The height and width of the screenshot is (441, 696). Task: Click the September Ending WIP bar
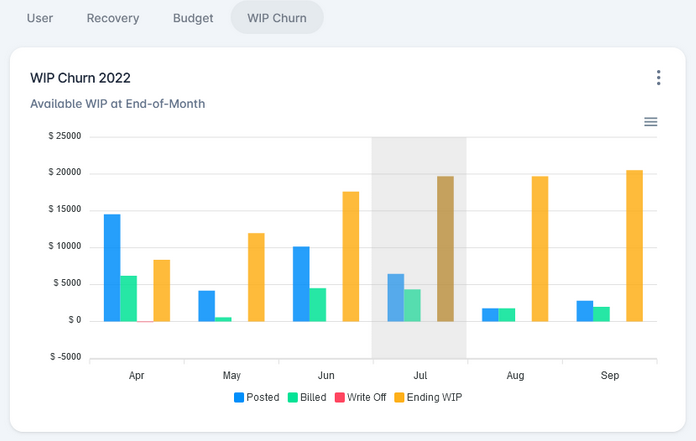[x=634, y=246]
